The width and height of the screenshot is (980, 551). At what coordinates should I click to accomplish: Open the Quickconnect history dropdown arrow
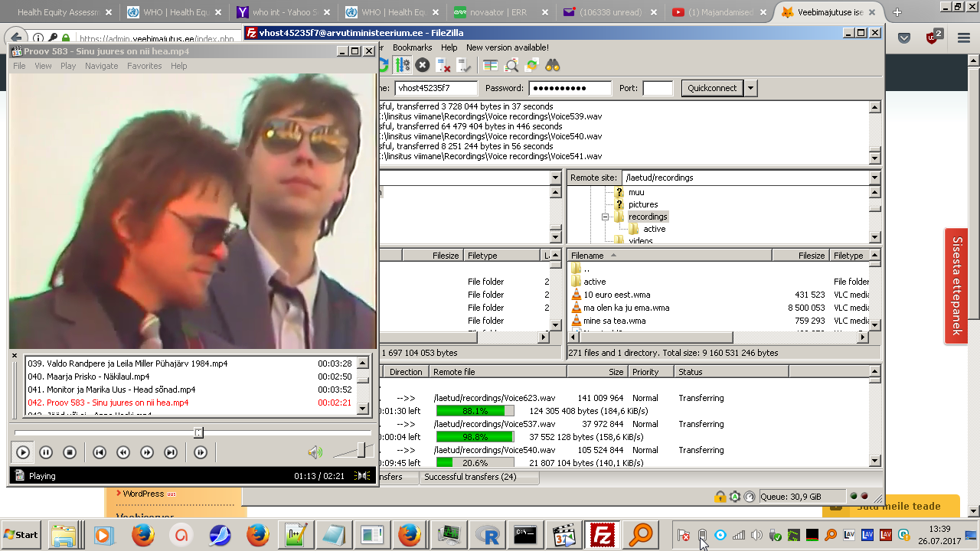[x=750, y=88]
